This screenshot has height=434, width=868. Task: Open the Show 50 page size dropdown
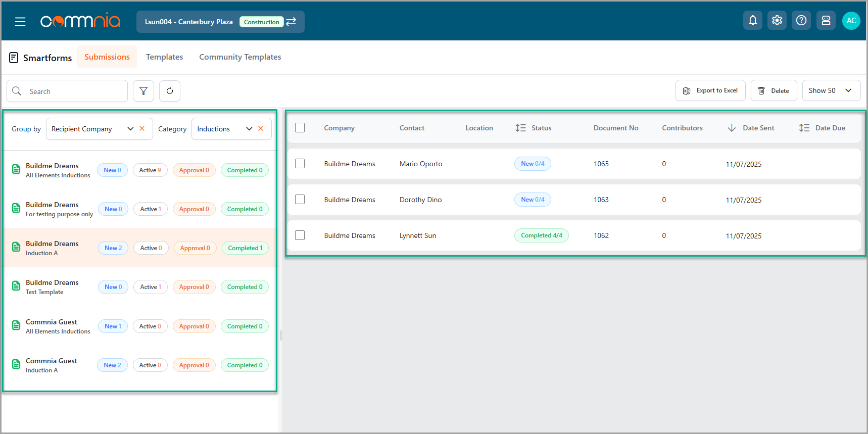pos(831,90)
